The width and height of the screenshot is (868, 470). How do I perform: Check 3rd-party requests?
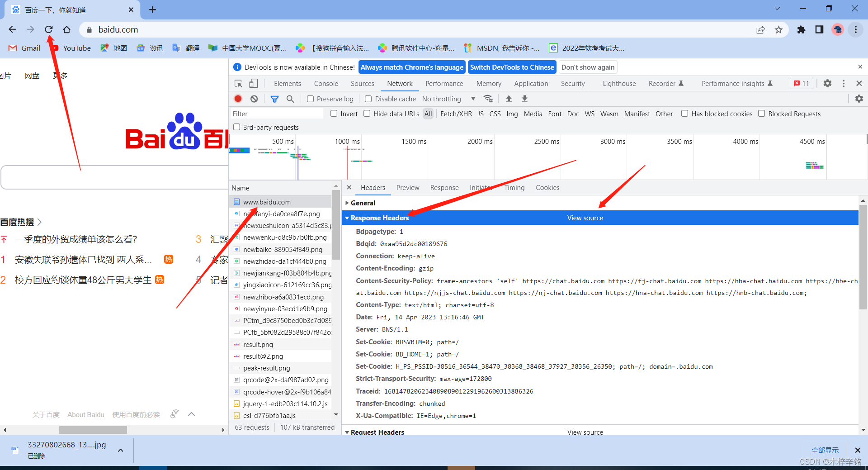coord(236,127)
